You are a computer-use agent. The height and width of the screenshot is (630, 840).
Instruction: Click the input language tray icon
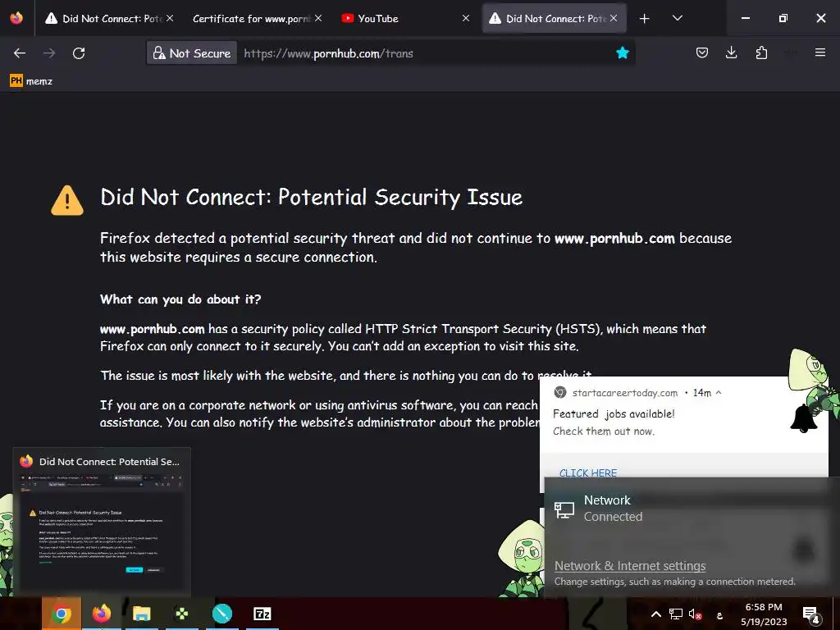[719, 615]
